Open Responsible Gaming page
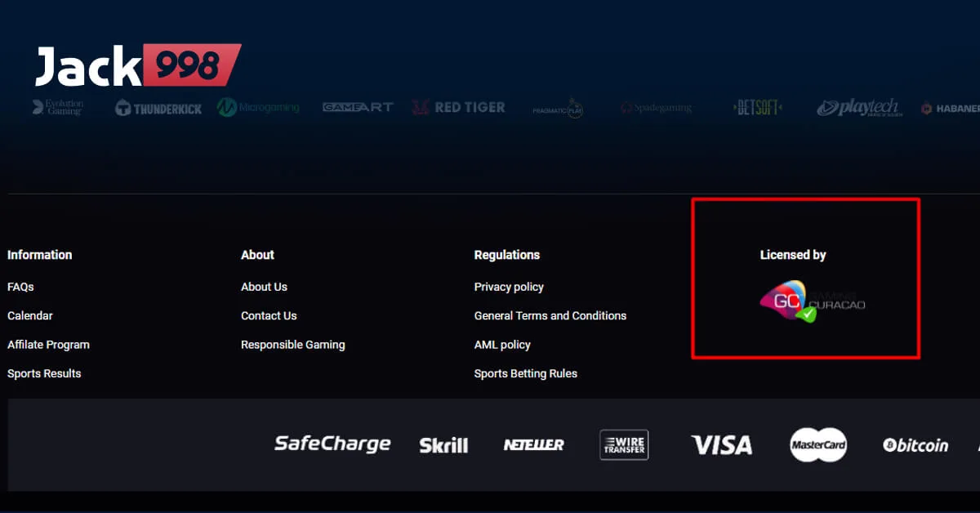Image resolution: width=980 pixels, height=513 pixels. point(293,345)
